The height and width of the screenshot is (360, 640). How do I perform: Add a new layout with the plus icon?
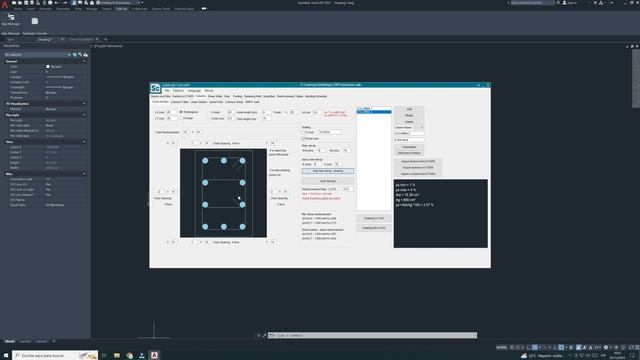[53, 341]
